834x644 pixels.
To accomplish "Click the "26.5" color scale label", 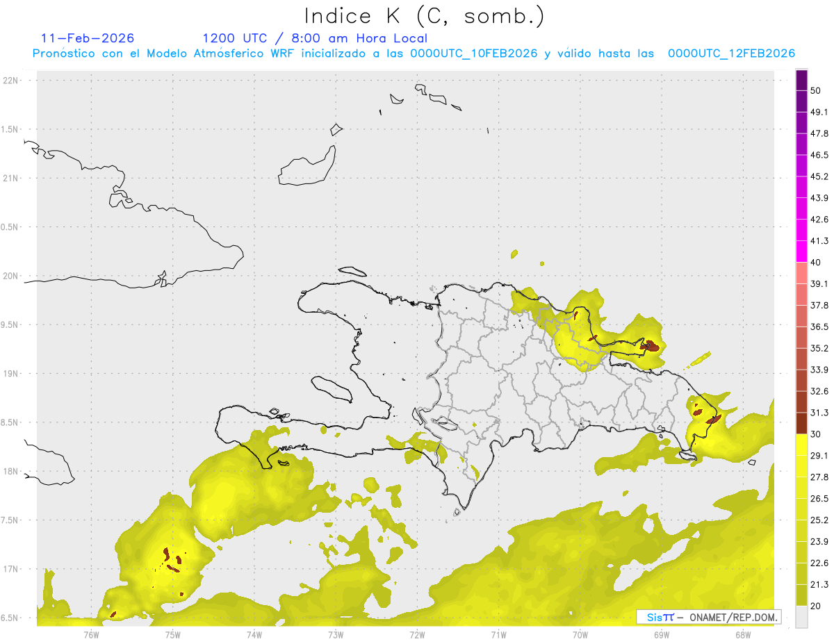I will coord(820,498).
